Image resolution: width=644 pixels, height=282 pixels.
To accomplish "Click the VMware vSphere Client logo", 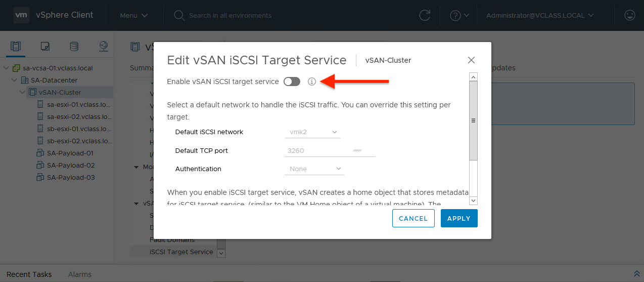I will 21,15.
